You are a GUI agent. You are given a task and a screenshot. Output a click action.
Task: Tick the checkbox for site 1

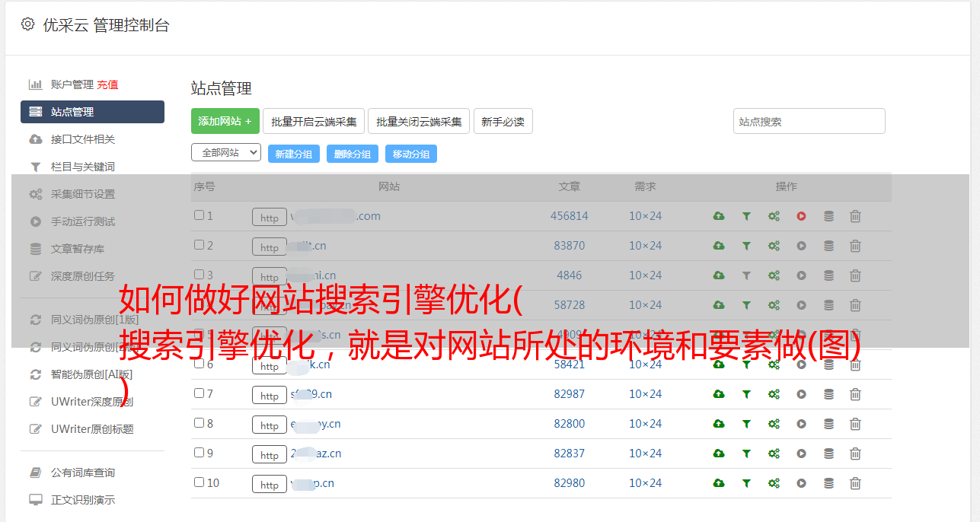[199, 215]
